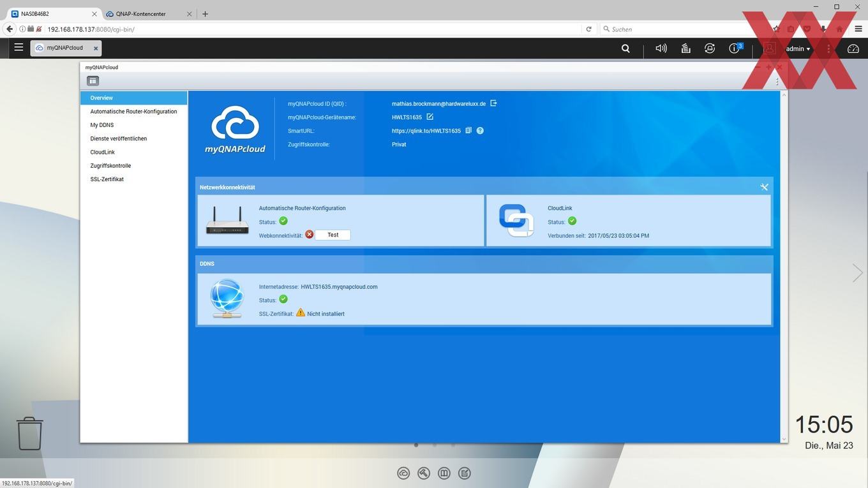Click the router image in the panel
The width and height of the screenshot is (868, 488).
coord(227,221)
